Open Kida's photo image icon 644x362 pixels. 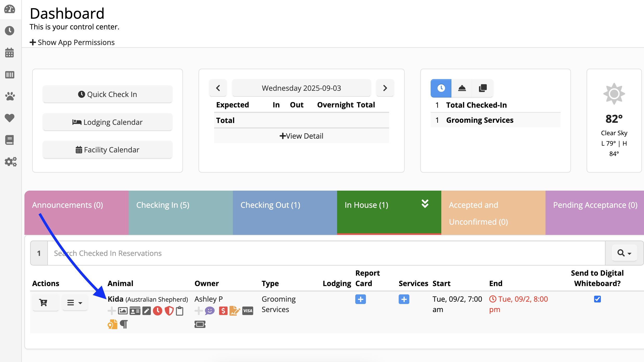coord(123,311)
